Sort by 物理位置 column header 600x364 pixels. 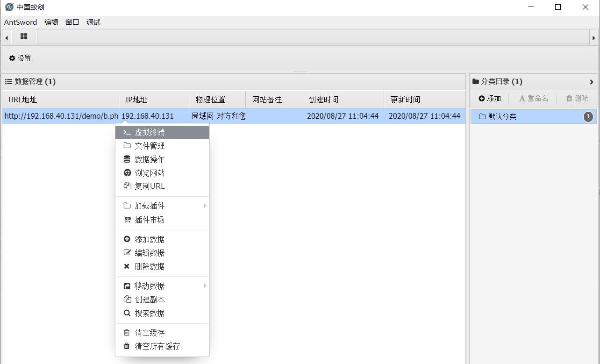(x=217, y=100)
